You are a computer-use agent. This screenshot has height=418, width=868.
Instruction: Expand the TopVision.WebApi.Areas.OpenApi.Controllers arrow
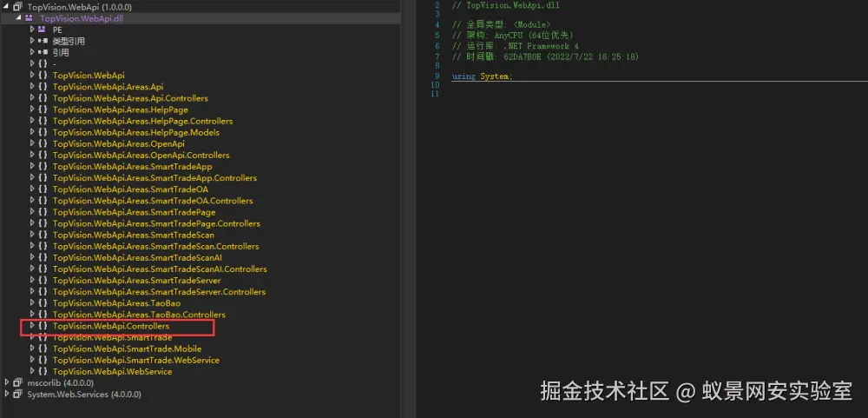32,155
